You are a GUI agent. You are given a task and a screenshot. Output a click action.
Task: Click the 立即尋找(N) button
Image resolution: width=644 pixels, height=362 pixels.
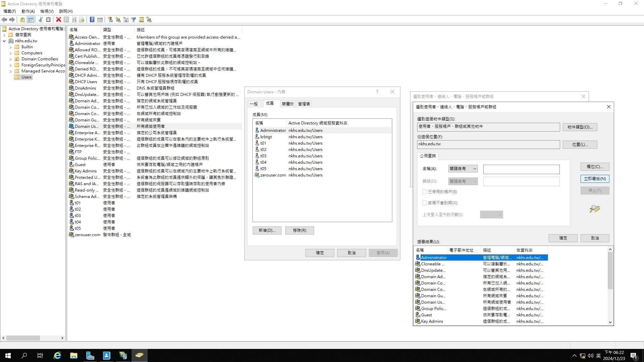[x=595, y=179]
